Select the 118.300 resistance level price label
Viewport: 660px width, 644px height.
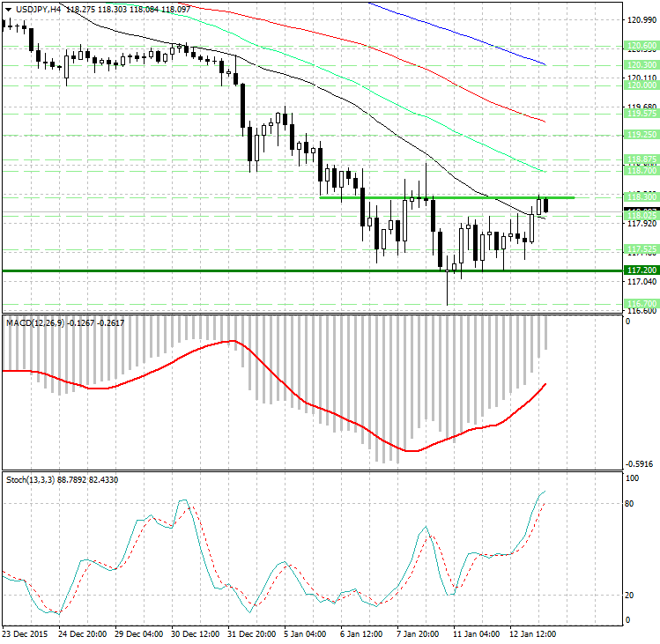[641, 197]
